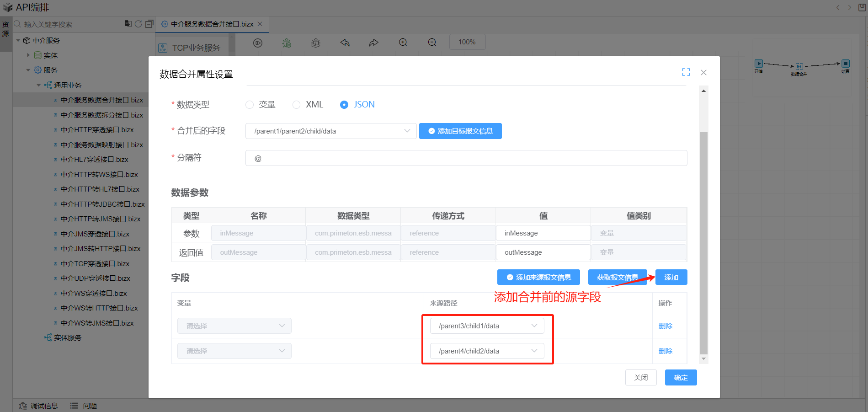Click the undo arrow icon
The width and height of the screenshot is (868, 412).
(345, 43)
